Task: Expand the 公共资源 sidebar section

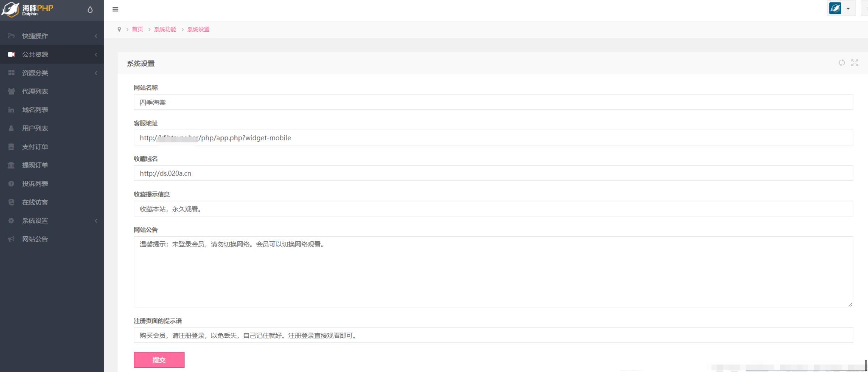Action: click(35, 54)
